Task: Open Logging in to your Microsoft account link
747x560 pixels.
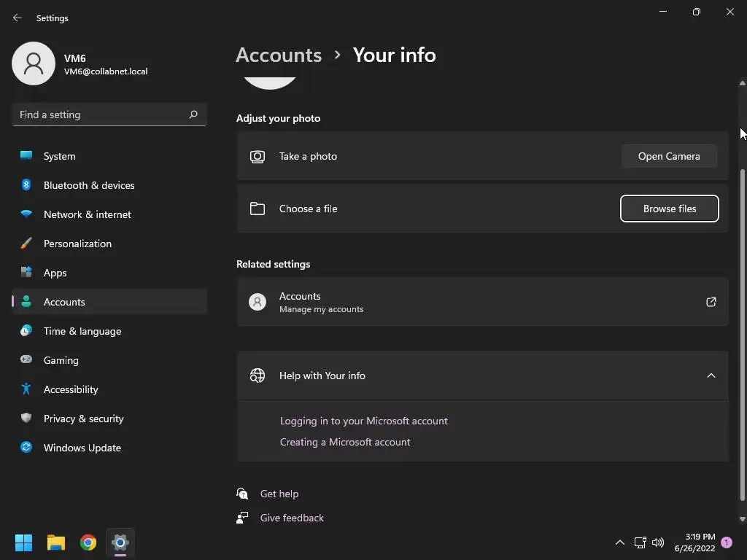Action: [363, 421]
